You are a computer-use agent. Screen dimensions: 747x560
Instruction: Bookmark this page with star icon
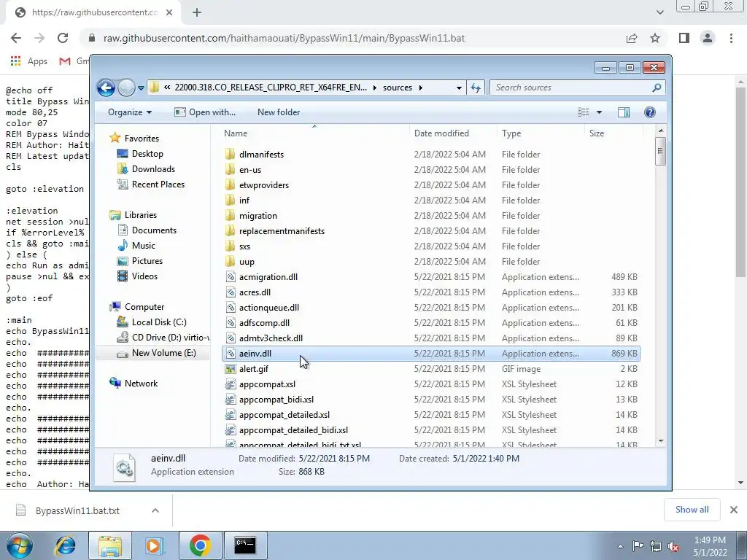[655, 38]
